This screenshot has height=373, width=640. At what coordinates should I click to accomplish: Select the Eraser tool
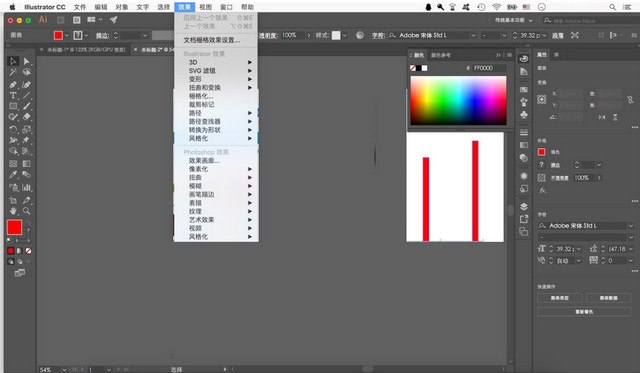click(27, 117)
